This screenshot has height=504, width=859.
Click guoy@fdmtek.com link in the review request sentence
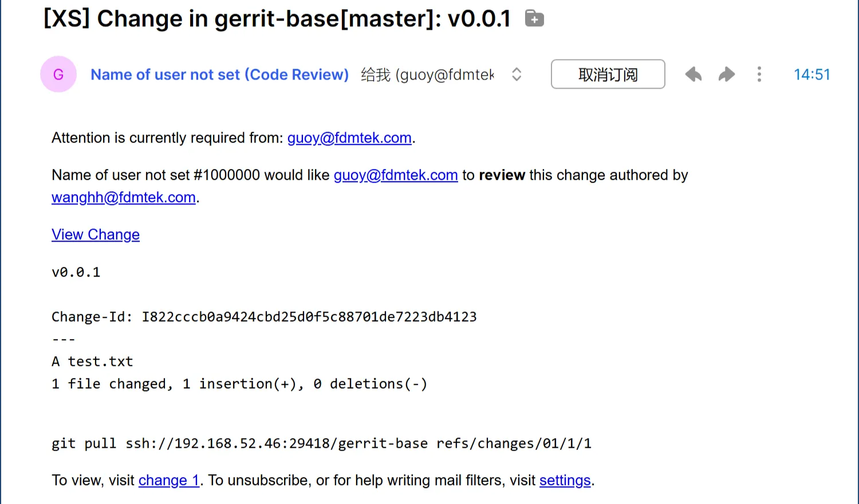pyautogui.click(x=396, y=175)
